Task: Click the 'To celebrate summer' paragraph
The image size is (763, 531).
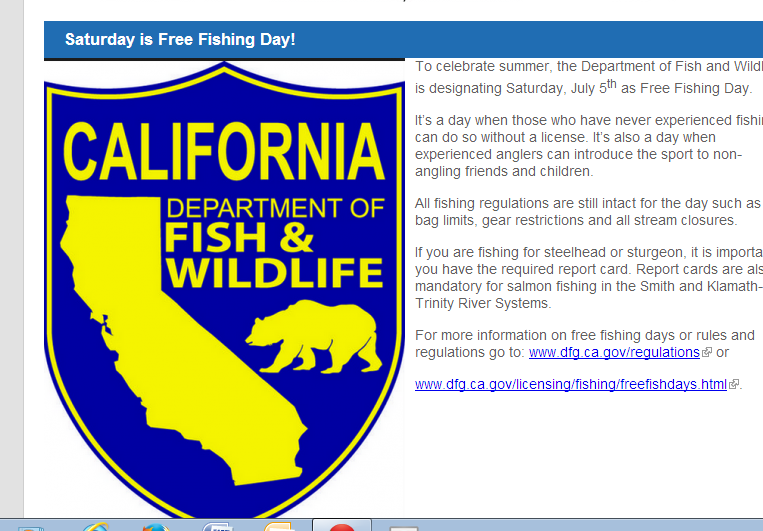Action: tap(585, 78)
